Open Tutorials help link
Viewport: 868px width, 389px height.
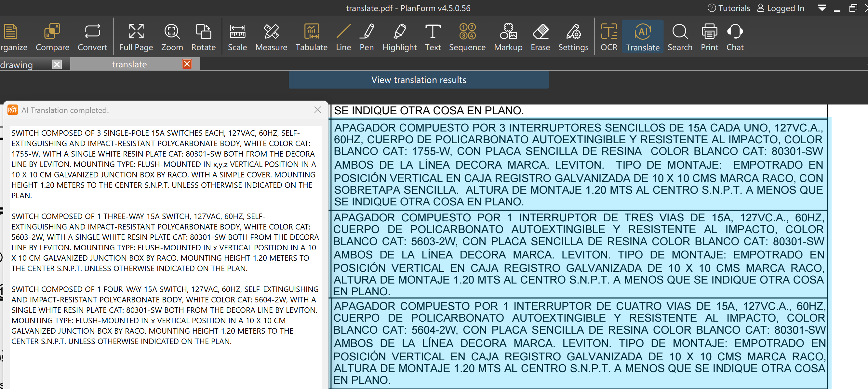click(x=728, y=8)
